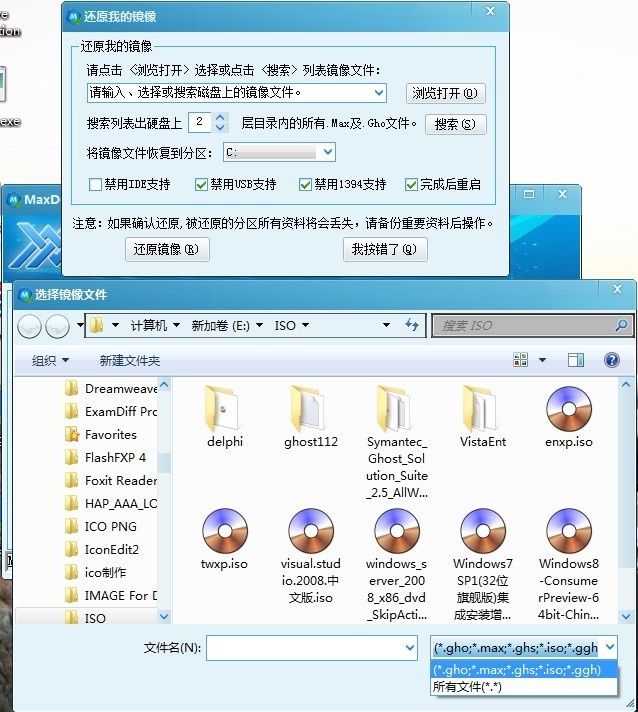Select Dreamweaver in the folder tree
The height and width of the screenshot is (712, 638).
[x=112, y=389]
